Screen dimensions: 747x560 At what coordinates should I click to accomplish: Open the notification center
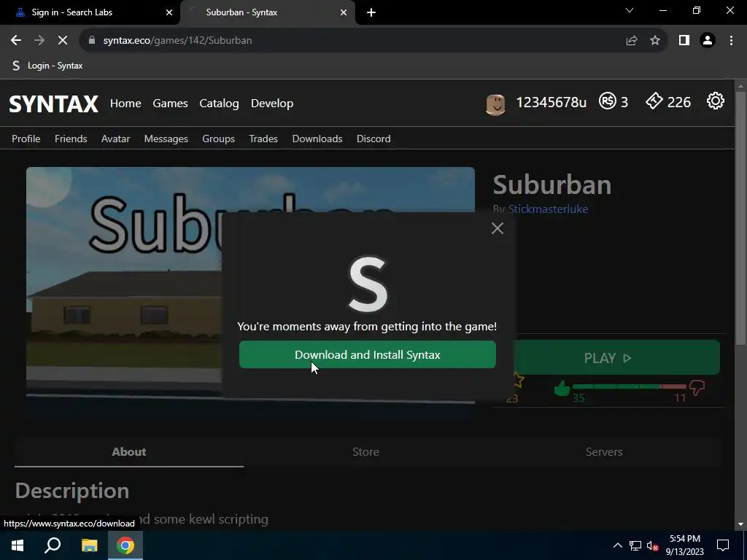coord(723,545)
